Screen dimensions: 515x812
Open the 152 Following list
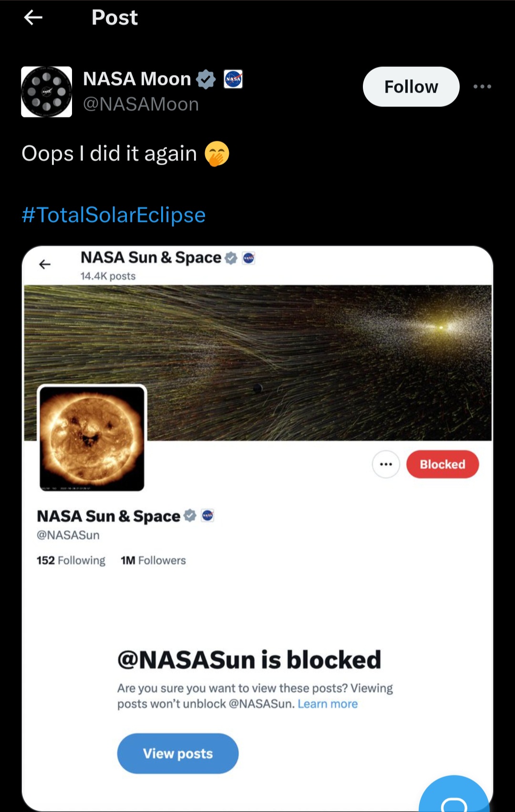coord(71,561)
